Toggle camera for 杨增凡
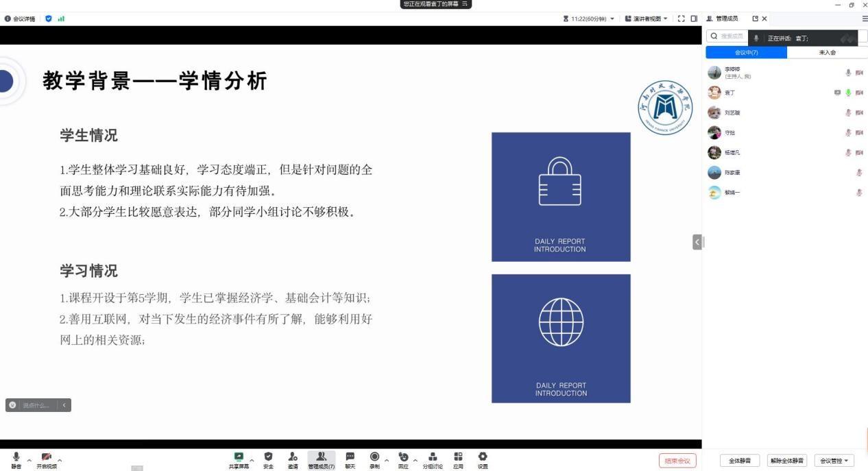 [859, 152]
